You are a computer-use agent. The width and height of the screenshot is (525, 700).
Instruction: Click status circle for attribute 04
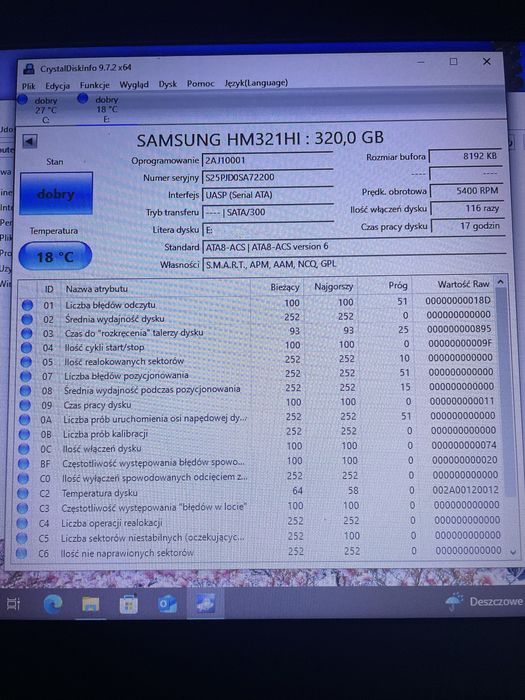[26, 347]
